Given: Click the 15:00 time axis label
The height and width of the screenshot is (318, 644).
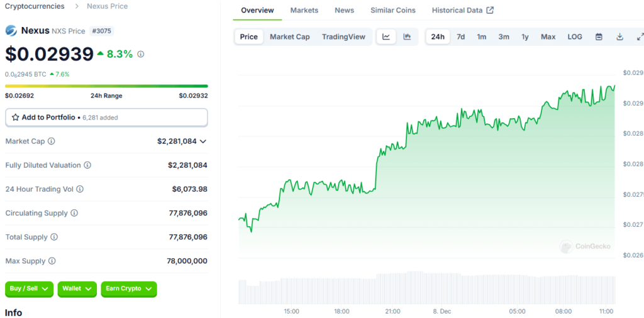Looking at the screenshot, I should pyautogui.click(x=291, y=312).
